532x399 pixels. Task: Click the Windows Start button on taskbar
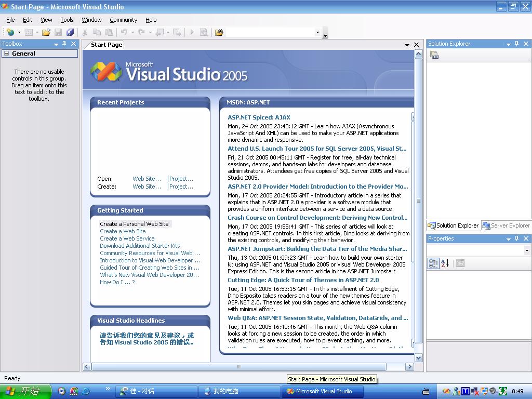click(x=26, y=391)
